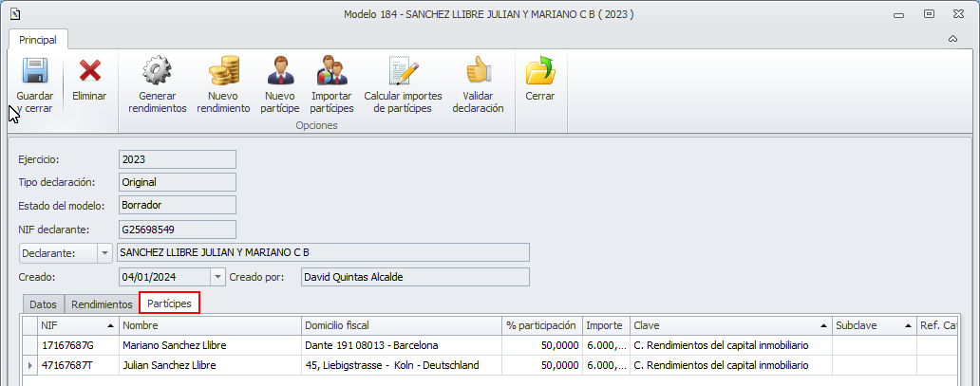The image size is (980, 386).
Task: Open the Creado date dropdown arrow
Action: pos(217,277)
